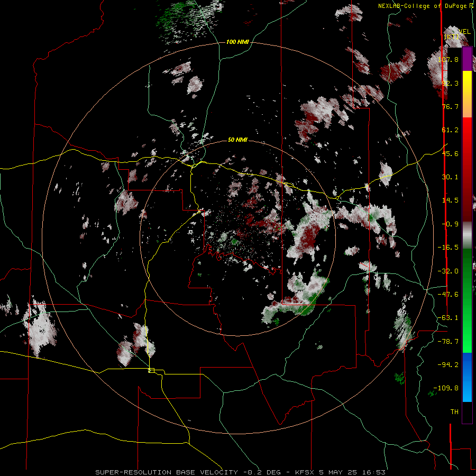Image resolution: width=476 pixels, height=476 pixels.
Task: Click the -47.6 velocity scale value
Action: coord(448,295)
